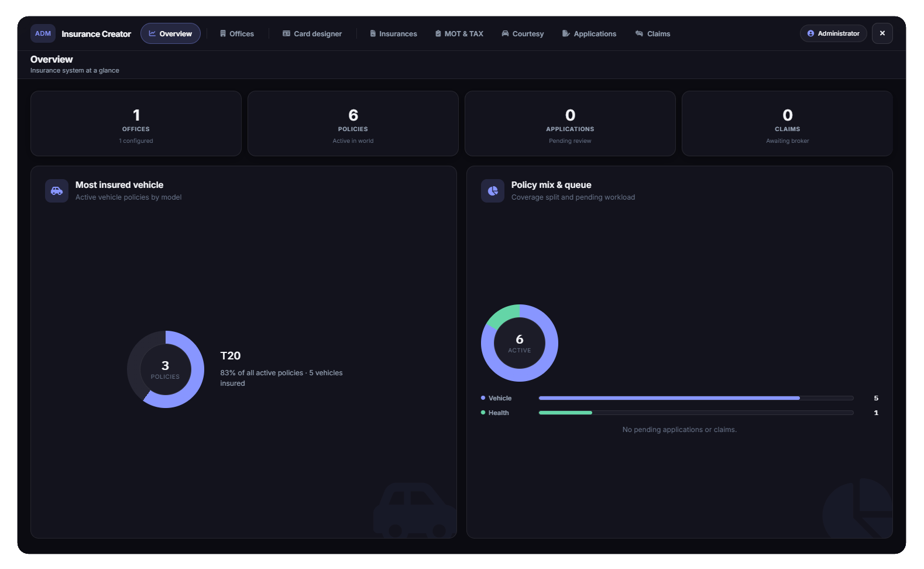Switch to the Offices tab
The width and height of the screenshot is (924, 569).
(x=237, y=33)
